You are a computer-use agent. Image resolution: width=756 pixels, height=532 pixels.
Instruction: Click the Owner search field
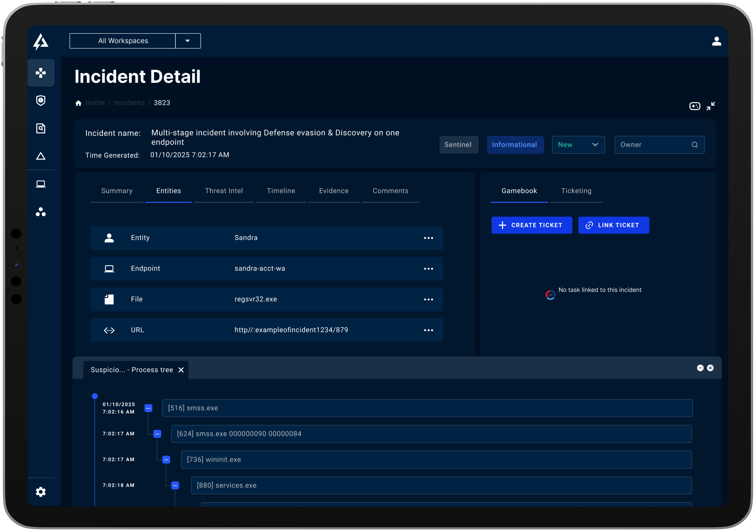pos(655,145)
